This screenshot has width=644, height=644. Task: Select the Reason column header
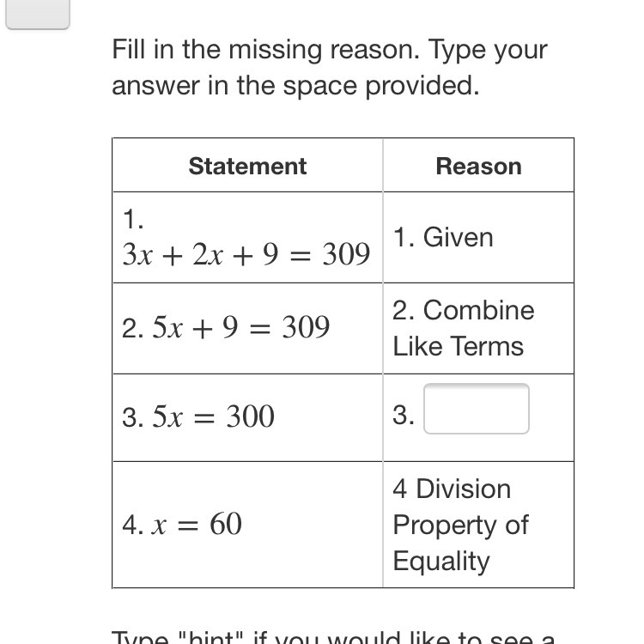[x=478, y=166]
